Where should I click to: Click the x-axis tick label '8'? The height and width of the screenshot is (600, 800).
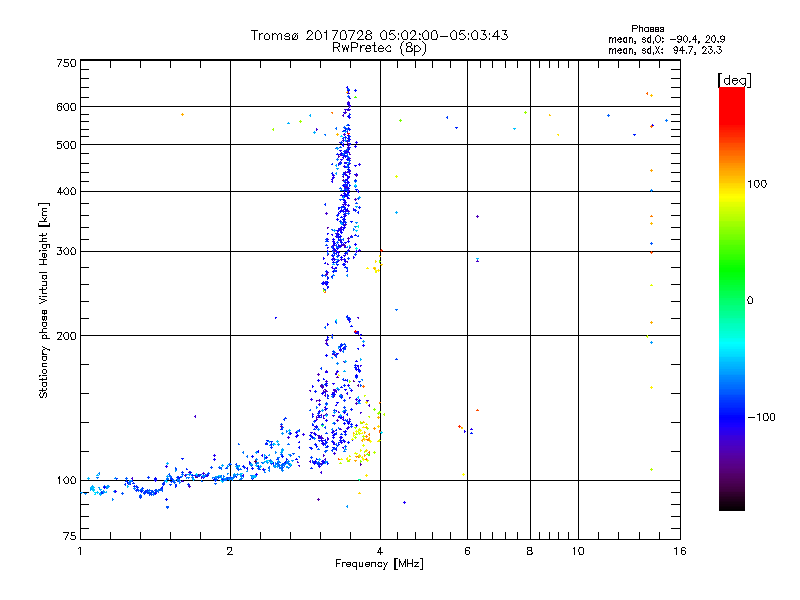pos(530,551)
